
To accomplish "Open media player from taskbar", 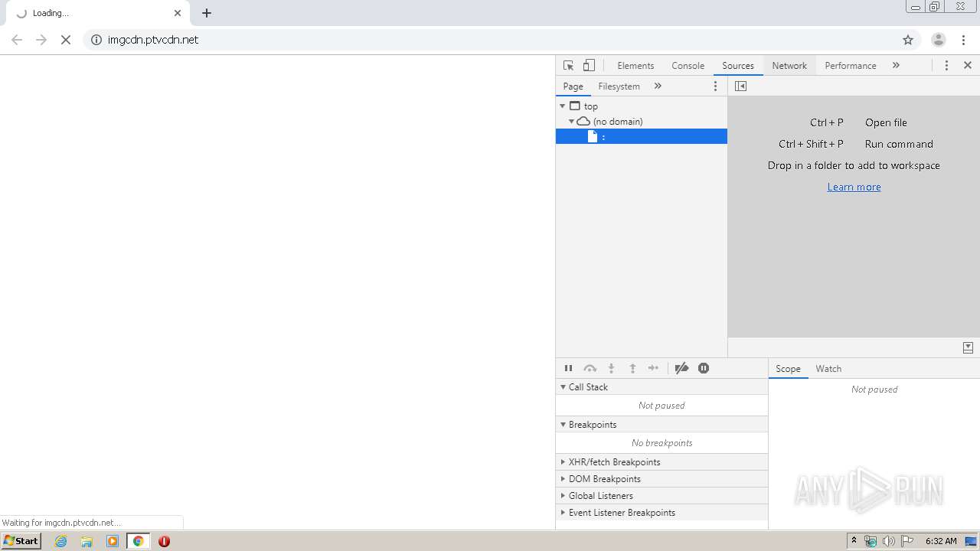I will [113, 541].
